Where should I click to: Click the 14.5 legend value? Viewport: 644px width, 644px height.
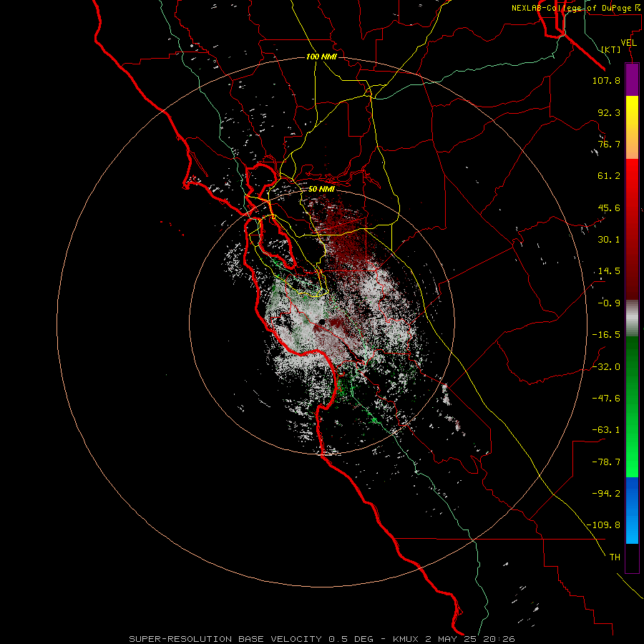609,271
